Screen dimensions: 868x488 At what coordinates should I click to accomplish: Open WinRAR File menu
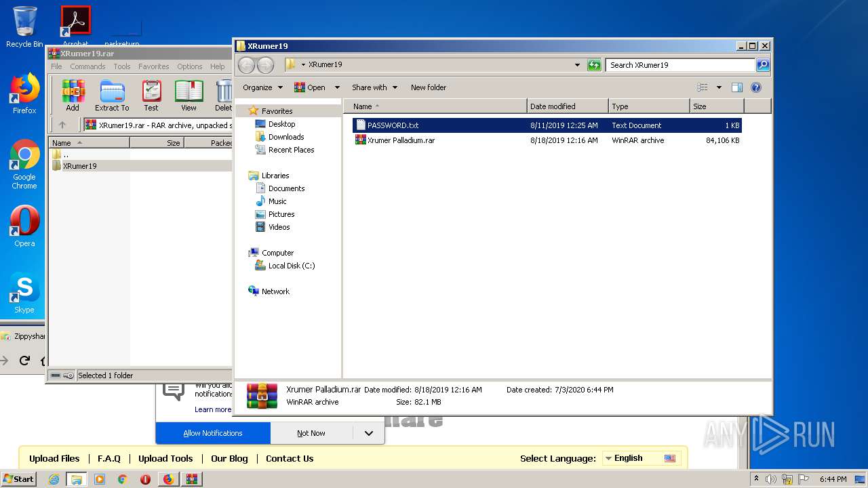click(x=56, y=66)
